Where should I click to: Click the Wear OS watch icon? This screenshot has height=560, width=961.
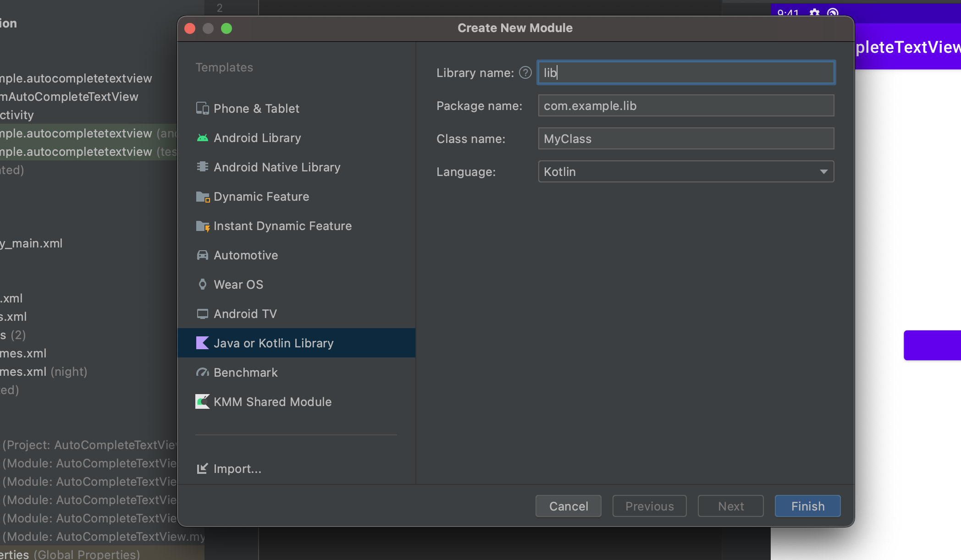tap(202, 285)
